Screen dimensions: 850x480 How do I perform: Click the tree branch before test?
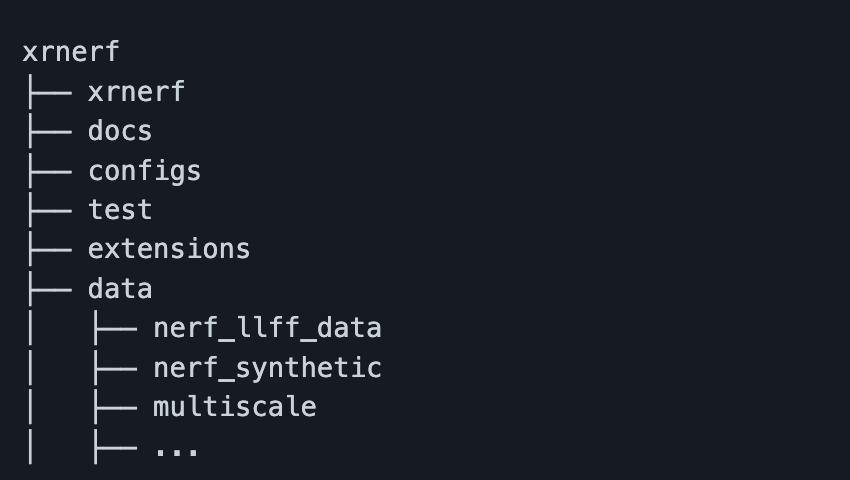coord(47,210)
